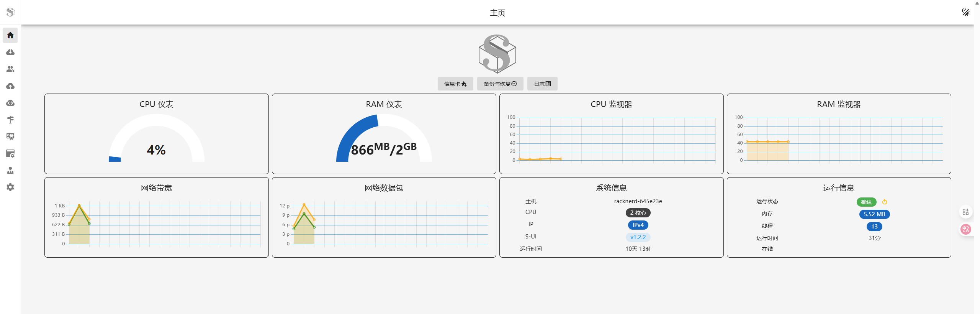Click the grid widget icon on right edge
The image size is (980, 314).
(965, 212)
